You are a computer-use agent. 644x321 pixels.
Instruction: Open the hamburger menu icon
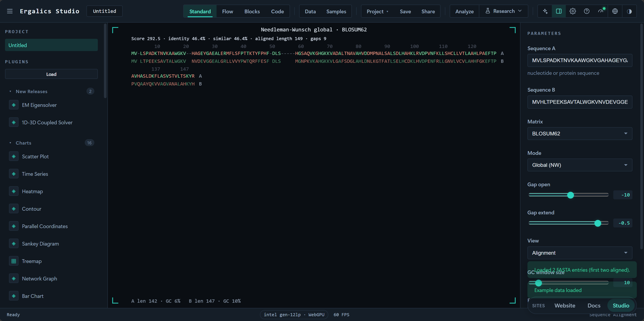click(x=10, y=11)
